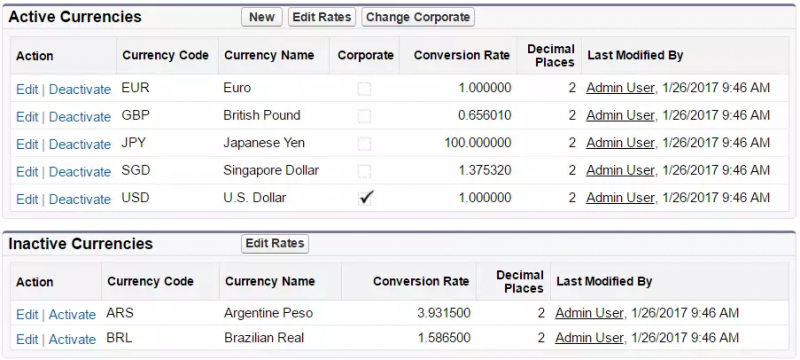This screenshot has width=800, height=360.
Task: Select the Japanese Yen name cell
Action: pyautogui.click(x=264, y=143)
